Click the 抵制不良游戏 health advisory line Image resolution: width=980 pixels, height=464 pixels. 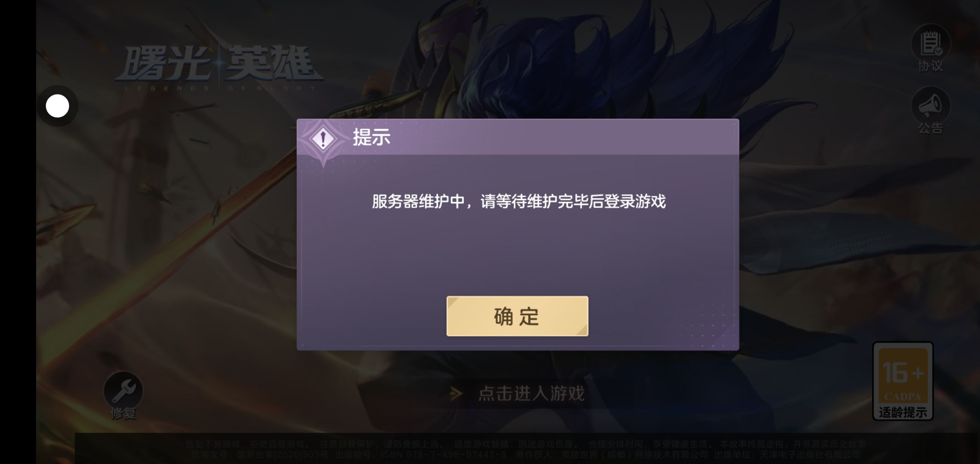click(525, 444)
